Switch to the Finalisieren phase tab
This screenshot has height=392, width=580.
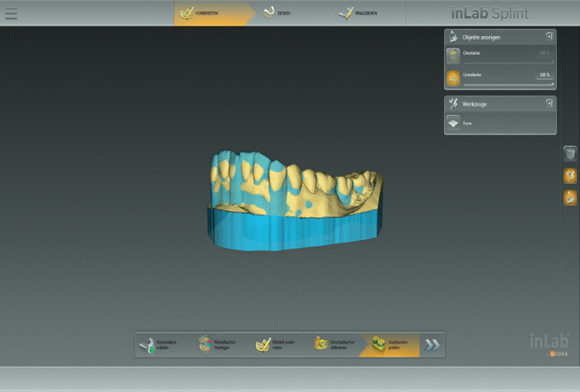pyautogui.click(x=359, y=13)
